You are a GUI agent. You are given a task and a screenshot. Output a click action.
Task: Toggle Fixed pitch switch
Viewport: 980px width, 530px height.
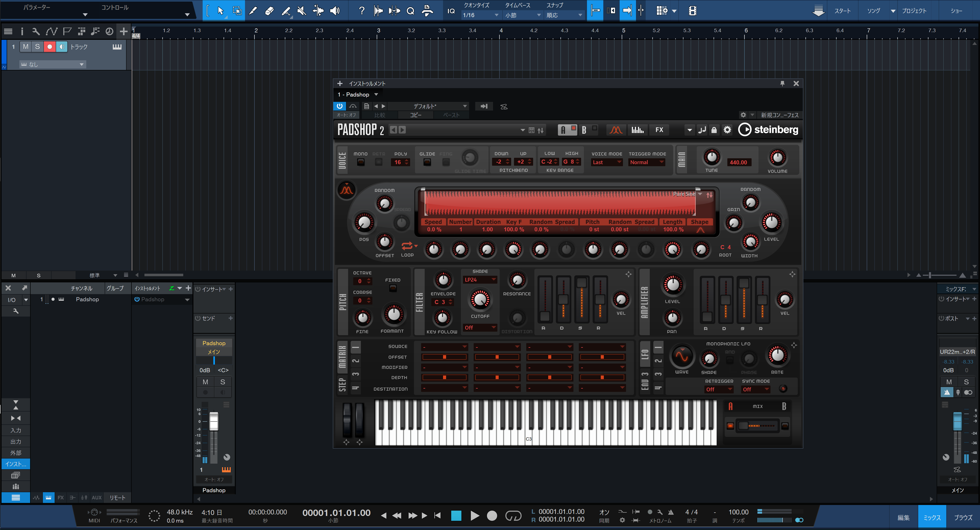click(393, 288)
